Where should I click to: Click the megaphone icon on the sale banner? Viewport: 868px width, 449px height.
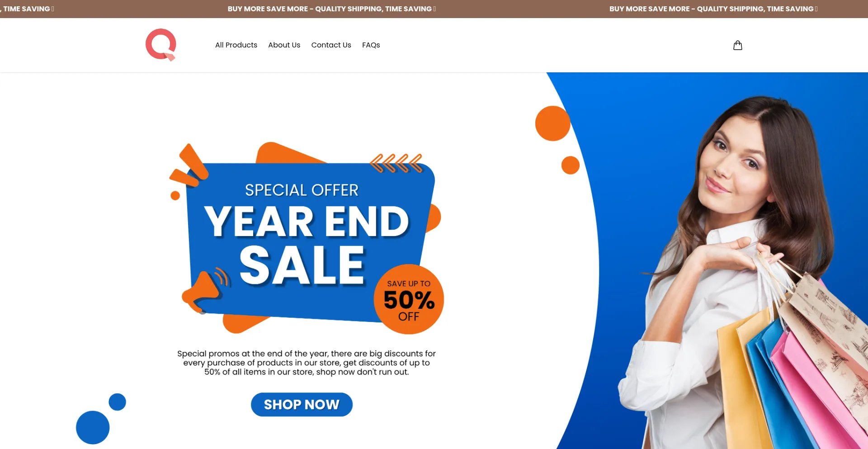pos(206,290)
